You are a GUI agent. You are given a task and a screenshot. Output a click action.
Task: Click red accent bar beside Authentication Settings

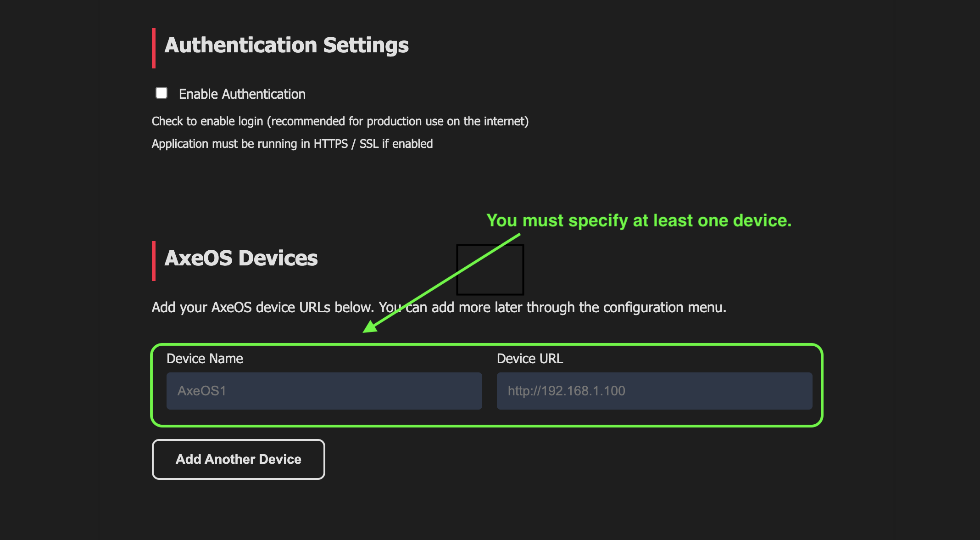154,48
